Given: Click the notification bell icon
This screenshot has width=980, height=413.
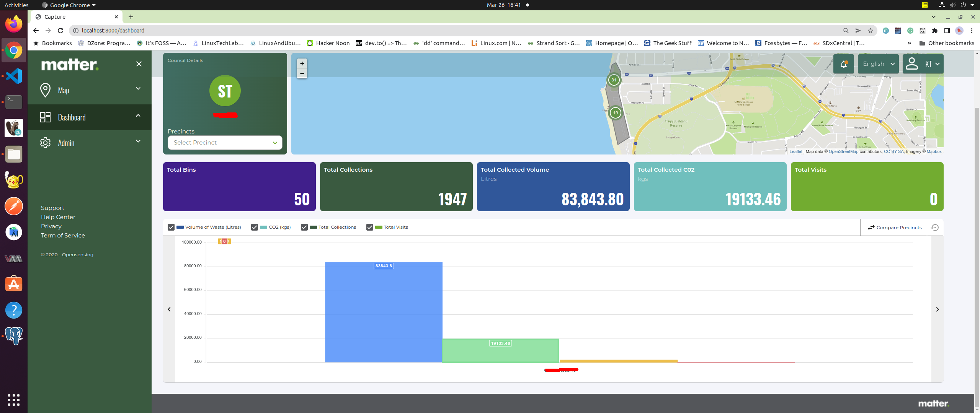Looking at the screenshot, I should [x=843, y=64].
